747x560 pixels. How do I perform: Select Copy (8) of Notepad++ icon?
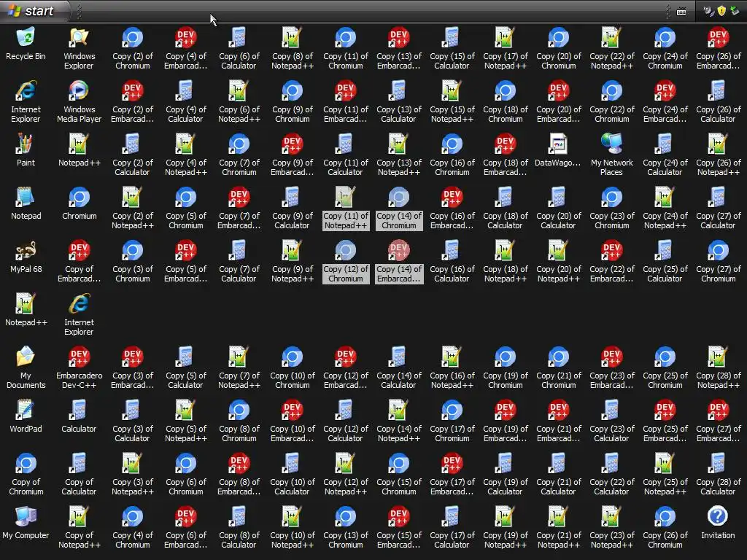click(292, 49)
